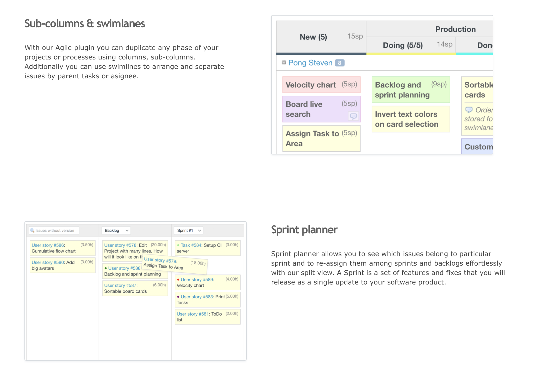Click the issue count badge beside Pong Steven
Image resolution: width=533 pixels, height=392 pixels.
click(339, 63)
